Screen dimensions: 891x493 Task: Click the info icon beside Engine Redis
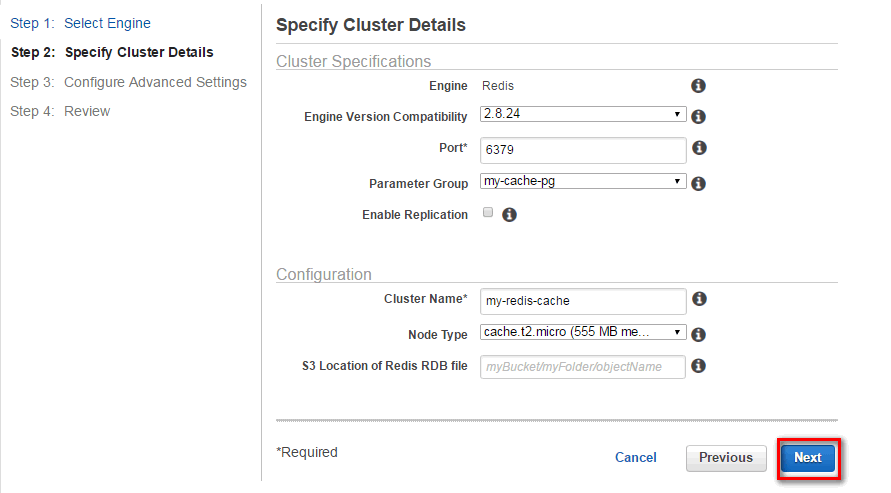(698, 86)
